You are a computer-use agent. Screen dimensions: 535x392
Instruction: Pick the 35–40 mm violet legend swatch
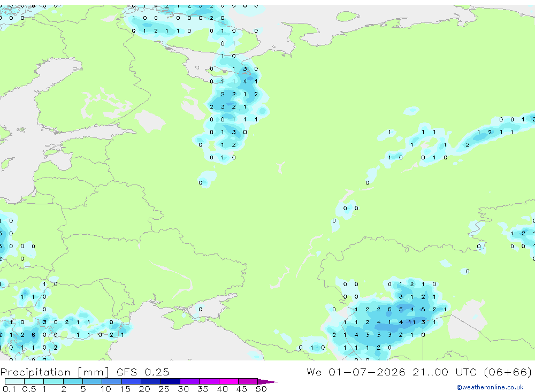[x=209, y=381]
